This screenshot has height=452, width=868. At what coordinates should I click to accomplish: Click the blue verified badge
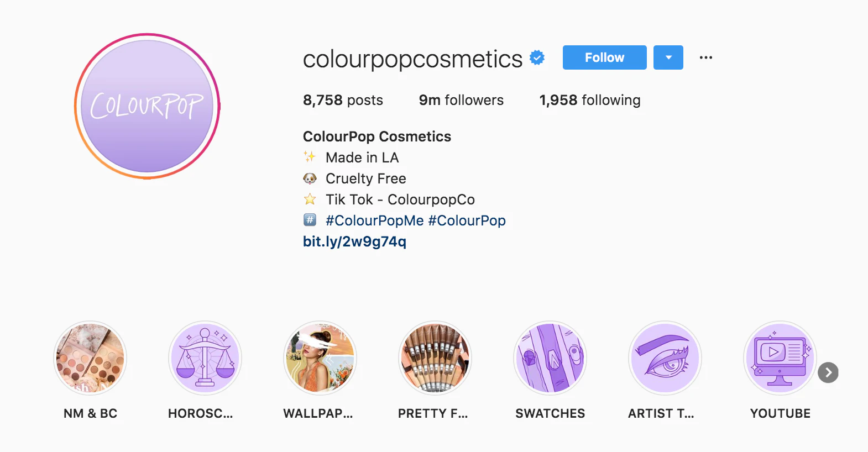(x=537, y=57)
